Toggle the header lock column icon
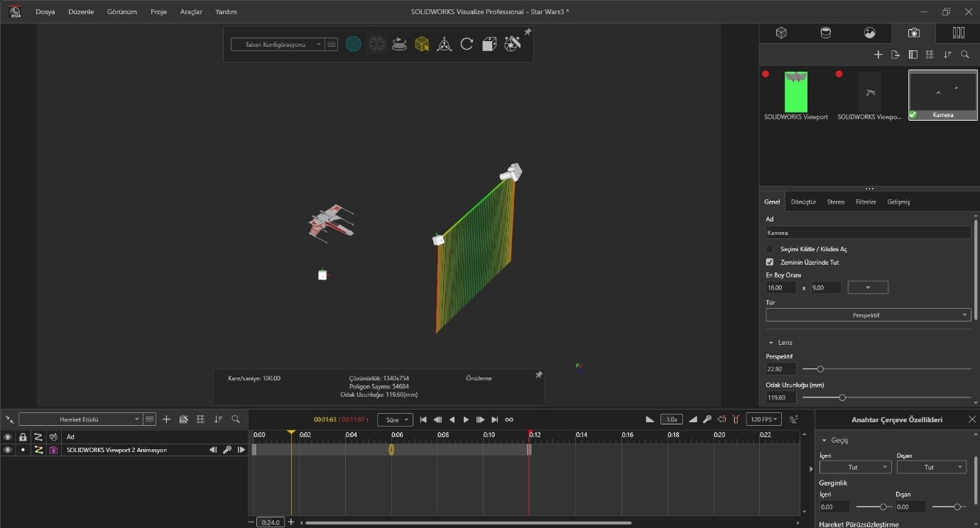 [x=23, y=437]
